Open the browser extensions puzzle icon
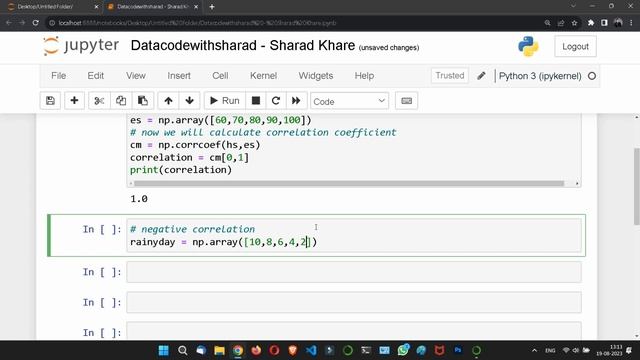This screenshot has width=640, height=360. [x=591, y=23]
